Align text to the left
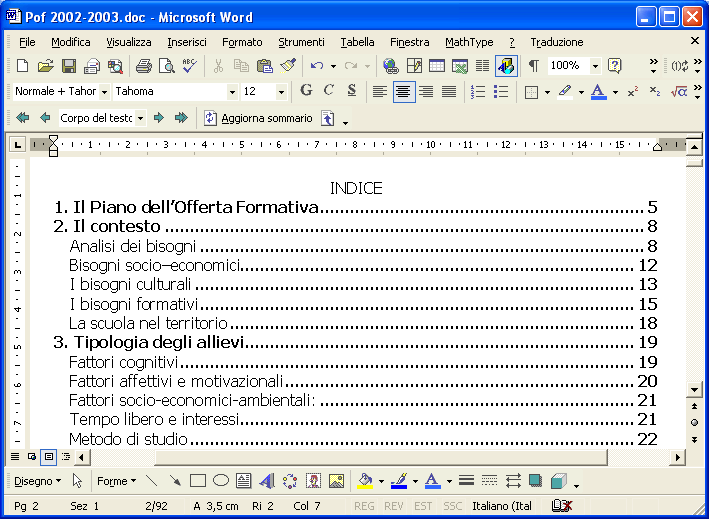The height and width of the screenshot is (519, 709). (380, 92)
